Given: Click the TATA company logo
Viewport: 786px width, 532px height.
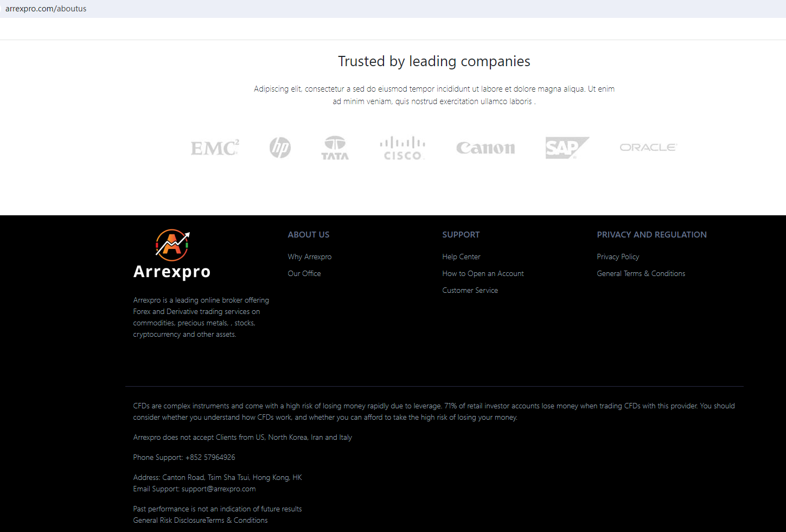Looking at the screenshot, I should click(x=335, y=148).
